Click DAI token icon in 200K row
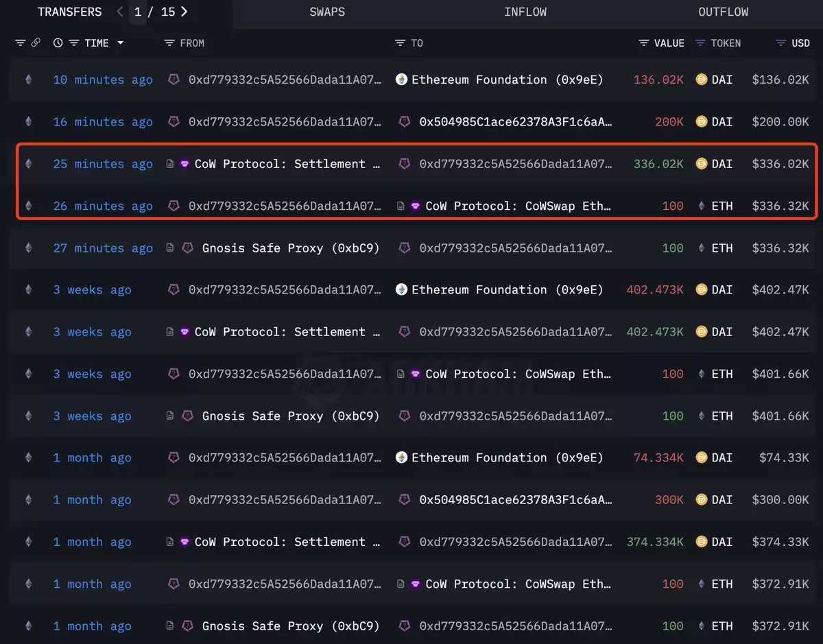This screenshot has height=644, width=823. pos(701,121)
